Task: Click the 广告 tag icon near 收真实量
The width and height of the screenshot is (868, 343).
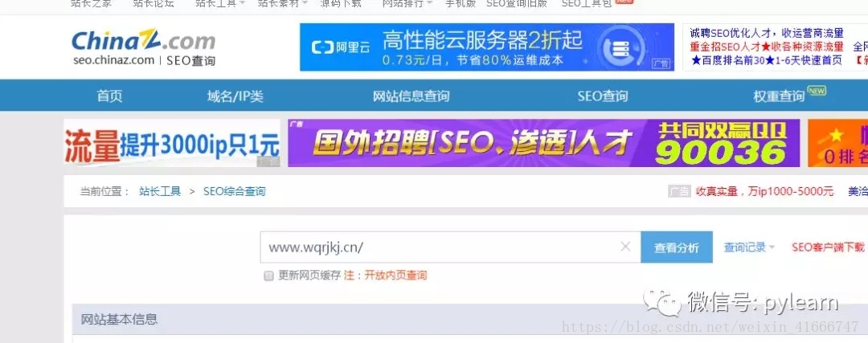Action: click(679, 191)
